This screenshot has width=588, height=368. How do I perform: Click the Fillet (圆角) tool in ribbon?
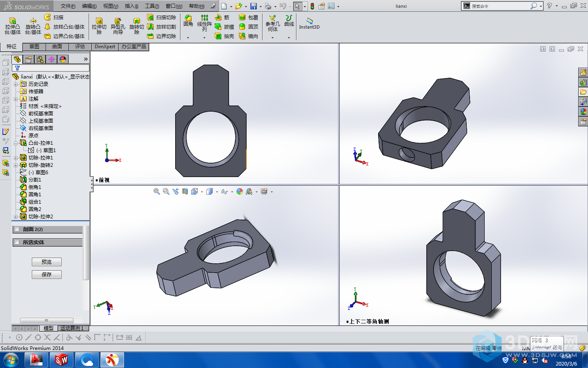coord(188,21)
